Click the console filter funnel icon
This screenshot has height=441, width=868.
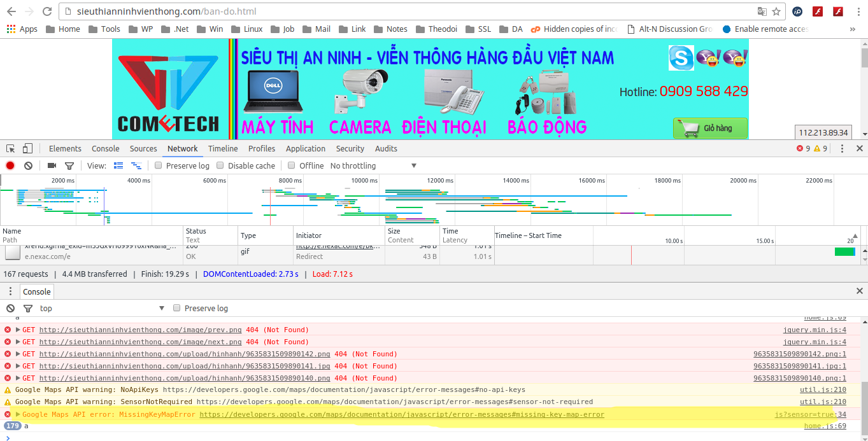[x=28, y=308]
